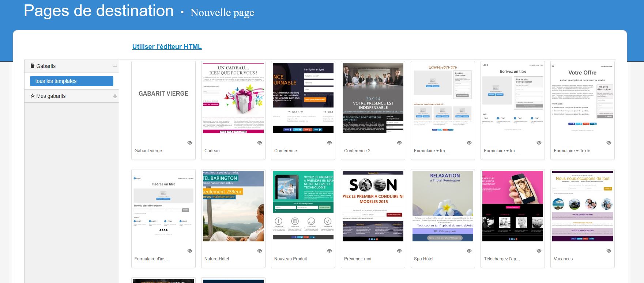Click the Spa Hôtel caption
The width and height of the screenshot is (644, 283).
(x=423, y=259)
